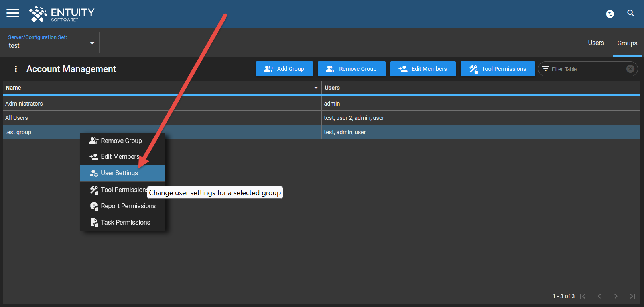The width and height of the screenshot is (644, 307).
Task: Click the "1 - 3 of 3" pagination text
Action: (x=563, y=296)
